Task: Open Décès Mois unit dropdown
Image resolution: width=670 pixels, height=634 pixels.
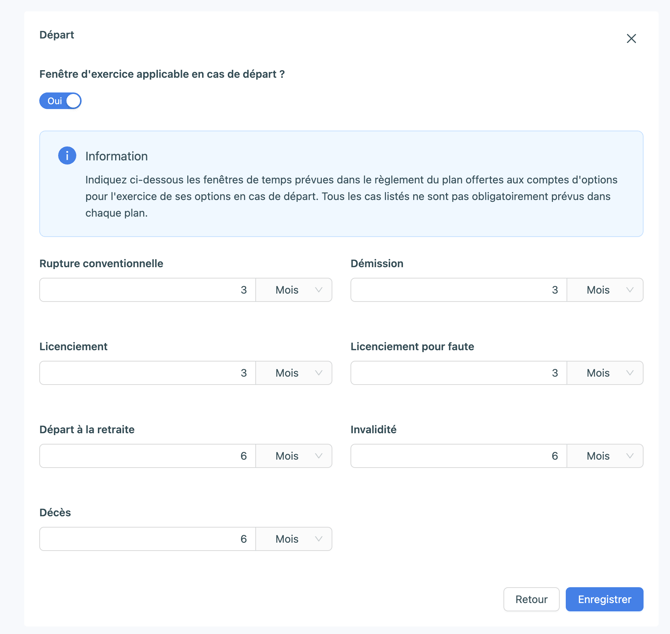Action: pos(294,539)
